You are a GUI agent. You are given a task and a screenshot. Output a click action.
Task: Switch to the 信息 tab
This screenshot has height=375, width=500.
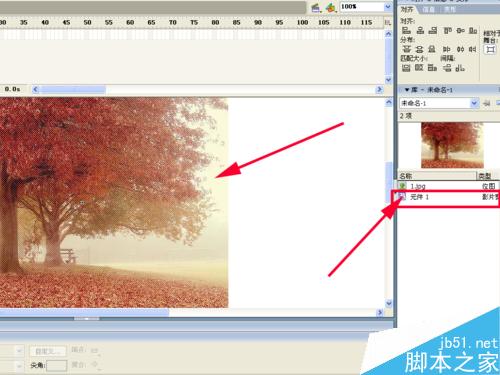coord(429,9)
